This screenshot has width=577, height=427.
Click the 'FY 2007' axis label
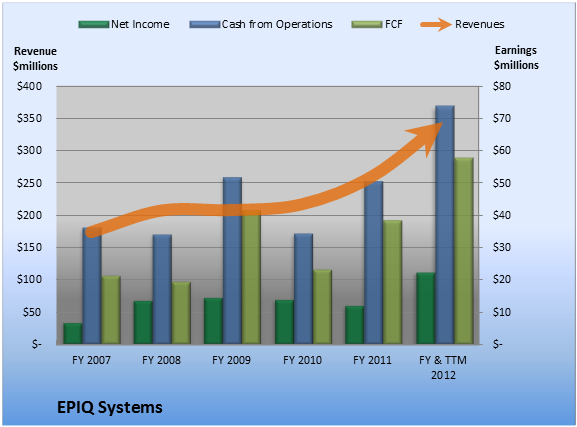tap(91, 360)
